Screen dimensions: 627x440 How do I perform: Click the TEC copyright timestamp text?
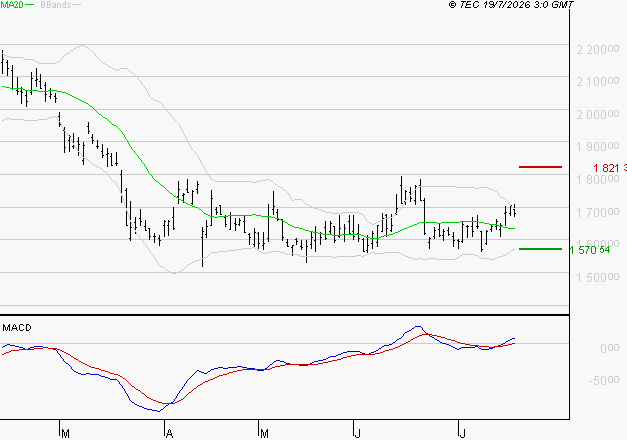(511, 5)
